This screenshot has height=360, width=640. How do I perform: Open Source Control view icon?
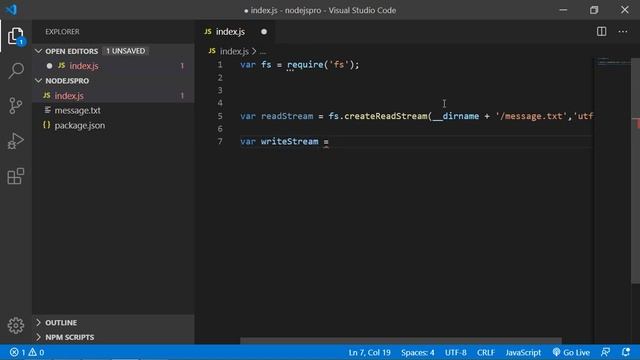(16, 106)
